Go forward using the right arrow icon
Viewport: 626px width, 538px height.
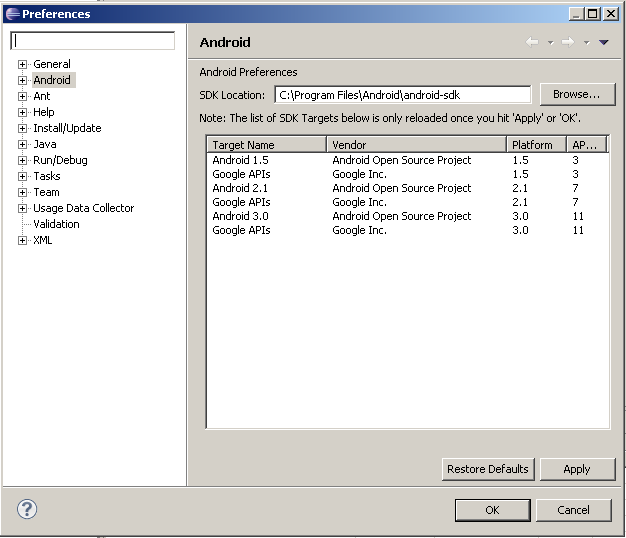point(568,42)
